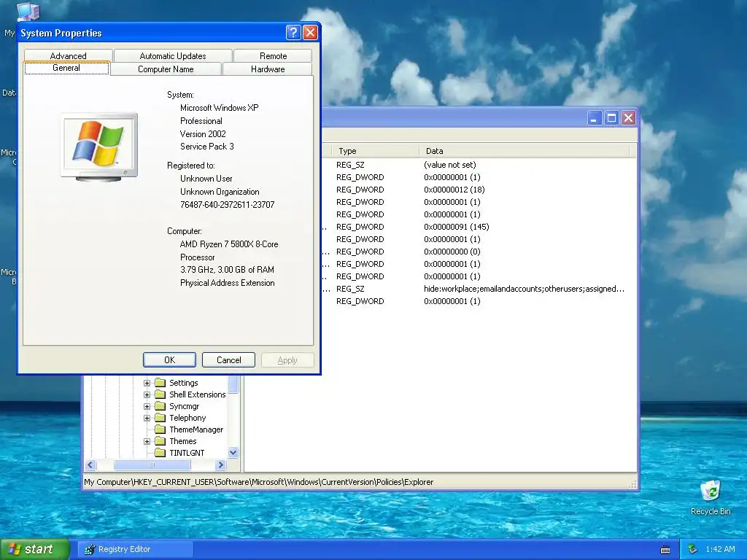Click the registry tree scroll down arrow

click(x=233, y=453)
